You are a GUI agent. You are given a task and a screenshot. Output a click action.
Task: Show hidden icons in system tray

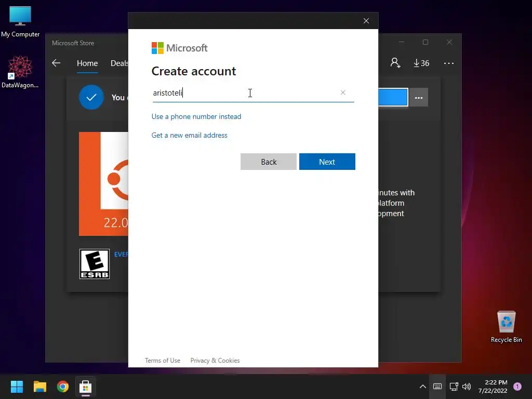pos(423,387)
